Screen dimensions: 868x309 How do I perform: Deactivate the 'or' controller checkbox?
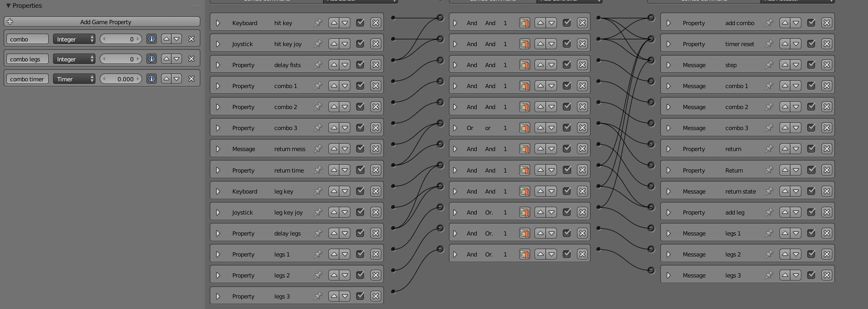[x=566, y=127]
